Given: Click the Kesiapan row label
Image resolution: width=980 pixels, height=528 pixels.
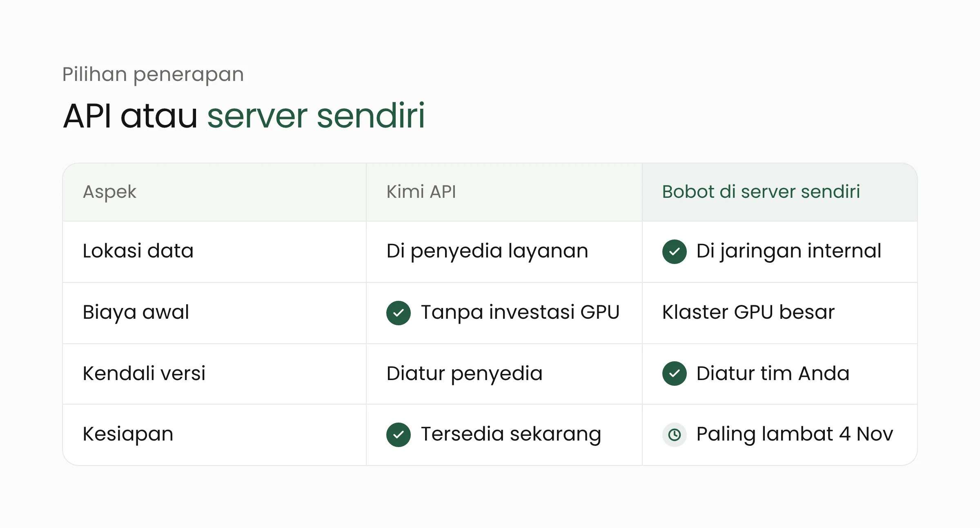Looking at the screenshot, I should pos(128,435).
